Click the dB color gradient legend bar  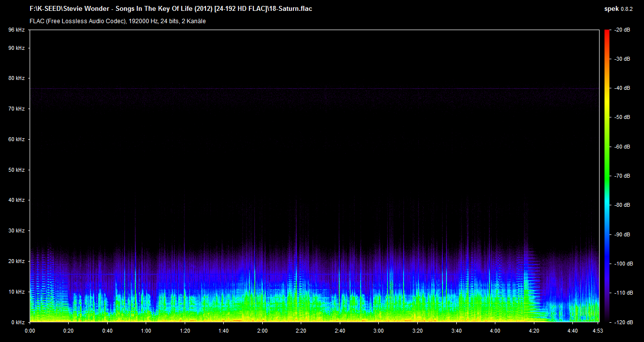pyautogui.click(x=606, y=176)
